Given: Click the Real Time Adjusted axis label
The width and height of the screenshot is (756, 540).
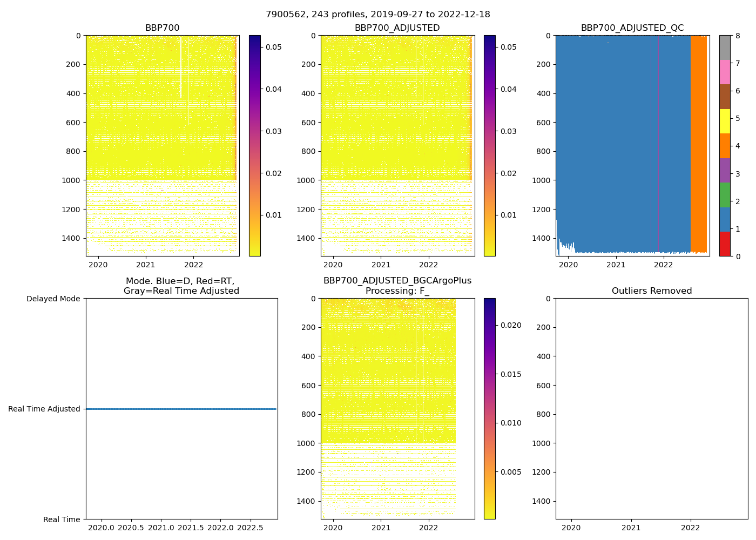Looking at the screenshot, I should click(44, 409).
